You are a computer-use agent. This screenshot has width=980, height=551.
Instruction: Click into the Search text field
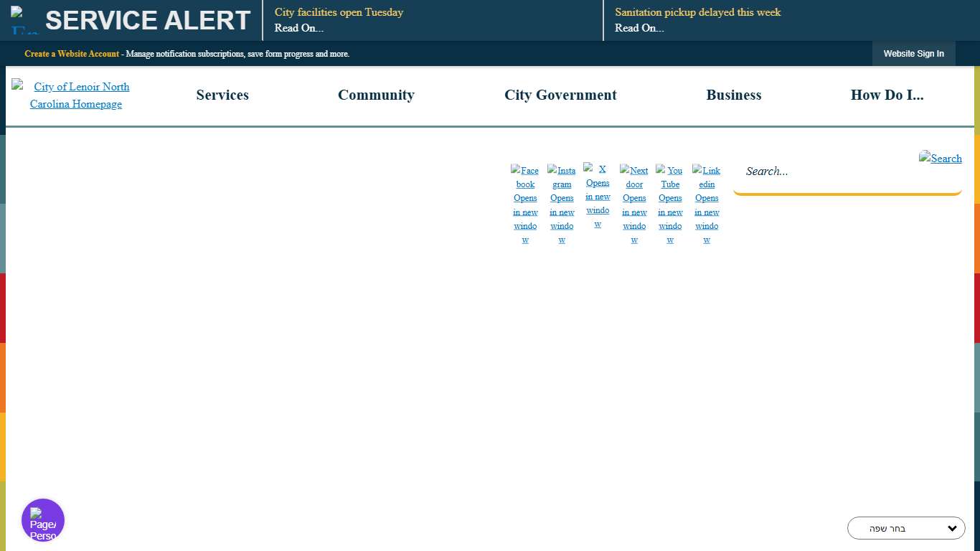coord(825,171)
